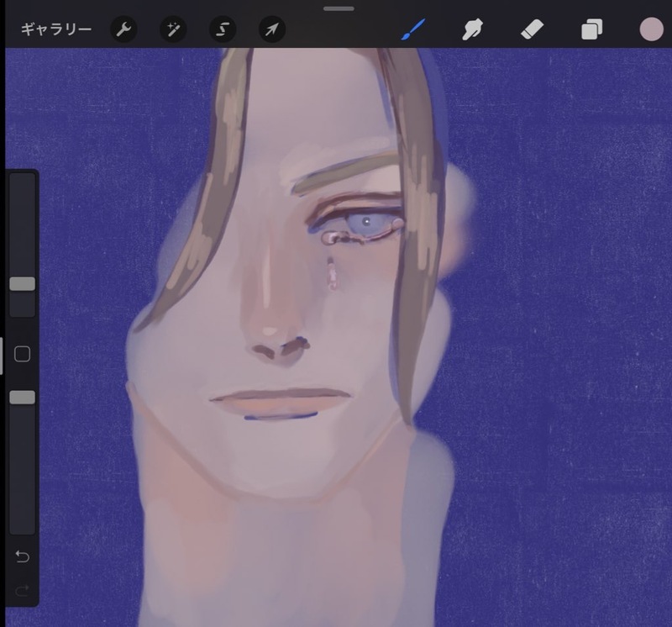Viewport: 672px width, 627px height.
Task: Click the lips of the painted face
Action: click(x=281, y=399)
